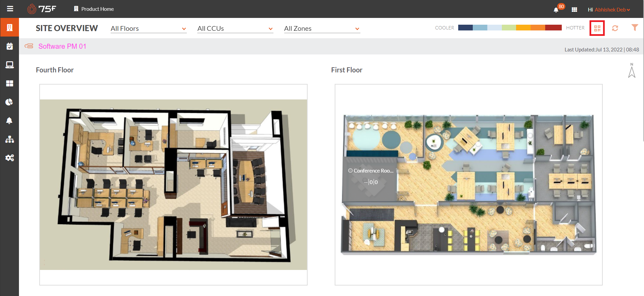Open the hierarchy tree sidebar icon
Viewport: 644px width, 296px height.
(x=9, y=139)
